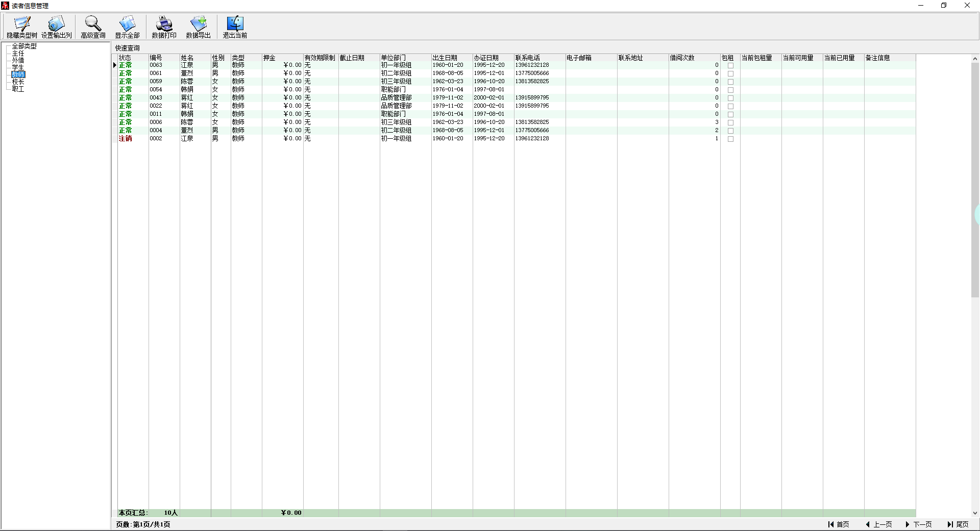This screenshot has width=980, height=531.
Task: Select the 电子邮箱 column header
Action: click(x=591, y=58)
